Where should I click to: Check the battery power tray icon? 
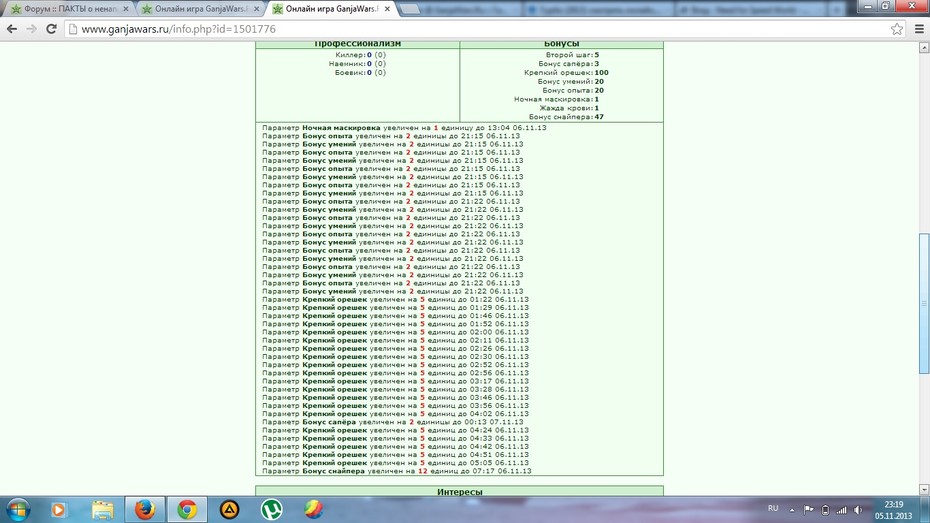(x=825, y=509)
